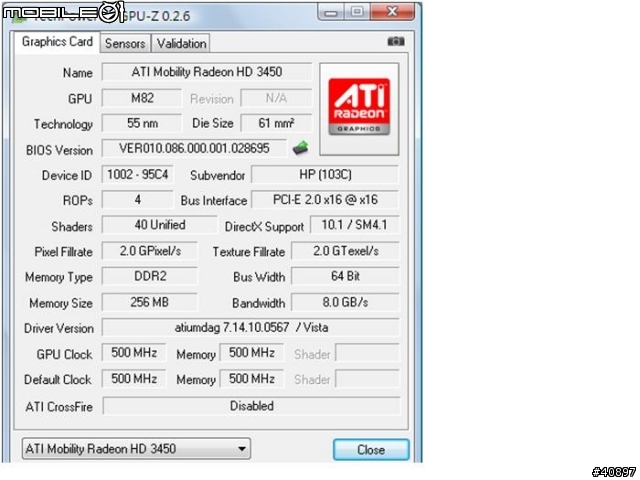Click the camera screenshot icon
Image resolution: width=640 pixels, height=480 pixels.
pyautogui.click(x=396, y=41)
